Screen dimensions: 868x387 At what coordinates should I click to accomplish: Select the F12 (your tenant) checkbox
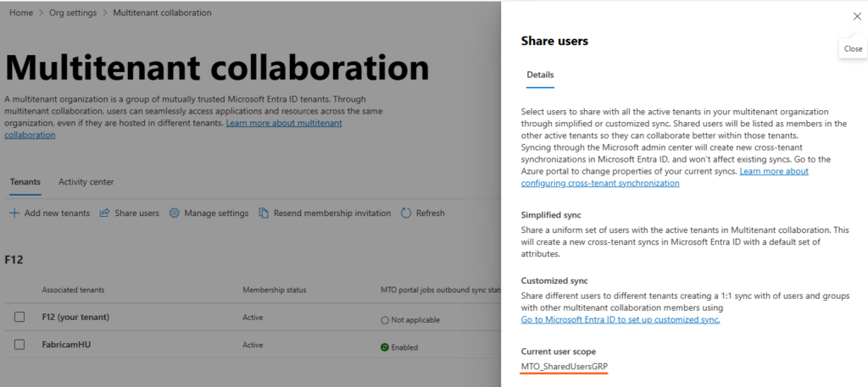[x=19, y=317]
